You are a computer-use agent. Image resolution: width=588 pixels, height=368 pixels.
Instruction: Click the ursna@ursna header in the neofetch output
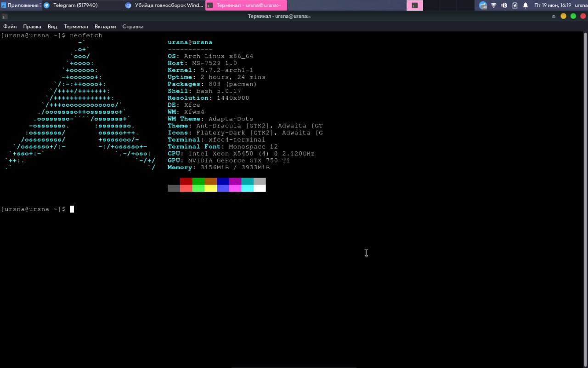point(190,42)
